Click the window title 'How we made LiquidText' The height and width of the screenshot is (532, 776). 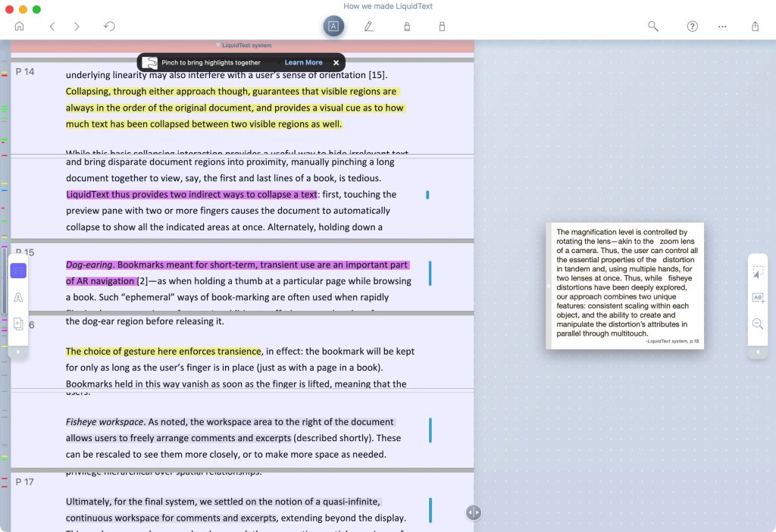(x=387, y=6)
